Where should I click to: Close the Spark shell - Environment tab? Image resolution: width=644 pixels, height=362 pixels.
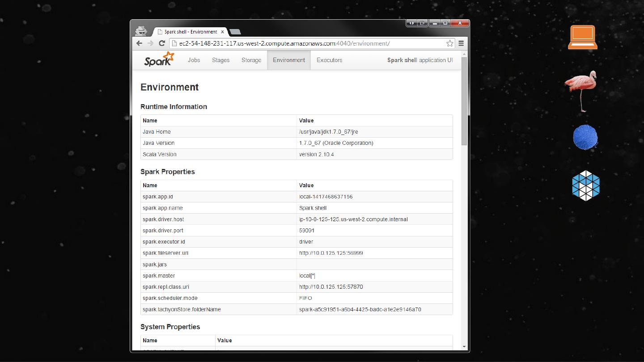pyautogui.click(x=222, y=32)
